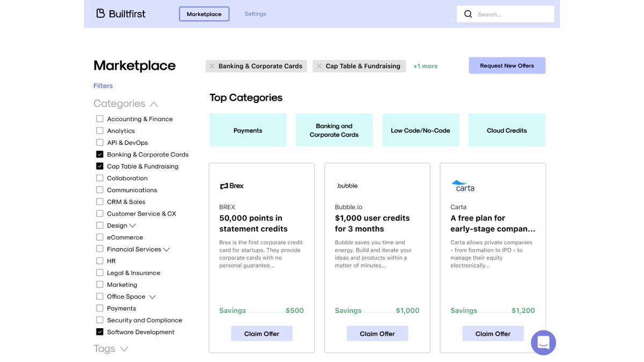644x362 pixels.
Task: Remove the Cap Table & Fundraising filter chip
Action: point(319,66)
